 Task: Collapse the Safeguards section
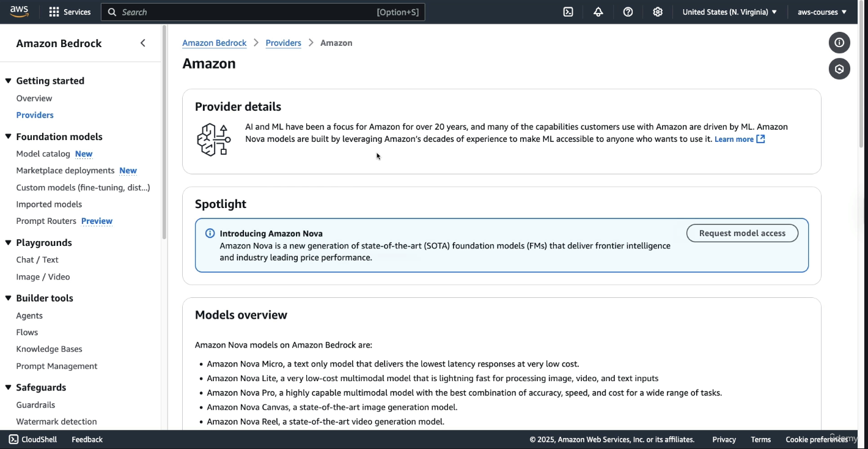coord(9,387)
